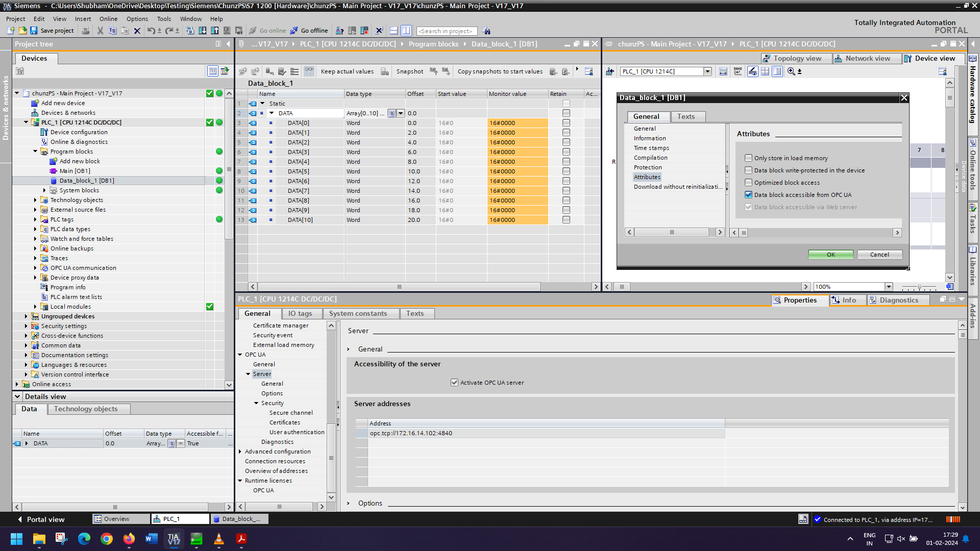Collapse the Program blocks tree node
The width and height of the screenshot is (980, 551).
coord(35,152)
